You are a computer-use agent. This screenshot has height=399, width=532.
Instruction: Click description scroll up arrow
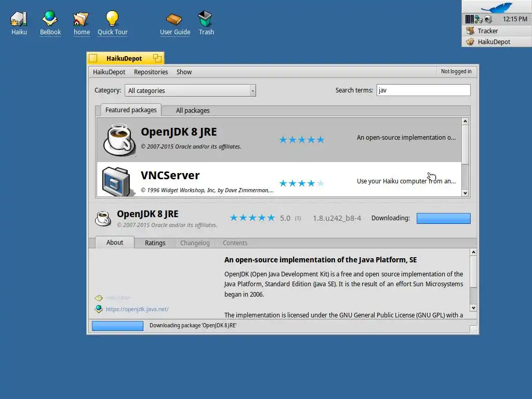tap(473, 252)
